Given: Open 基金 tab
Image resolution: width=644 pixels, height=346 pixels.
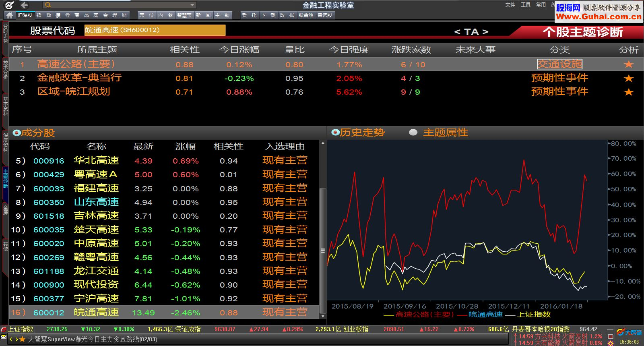Looking at the screenshot, I should coord(101,15).
